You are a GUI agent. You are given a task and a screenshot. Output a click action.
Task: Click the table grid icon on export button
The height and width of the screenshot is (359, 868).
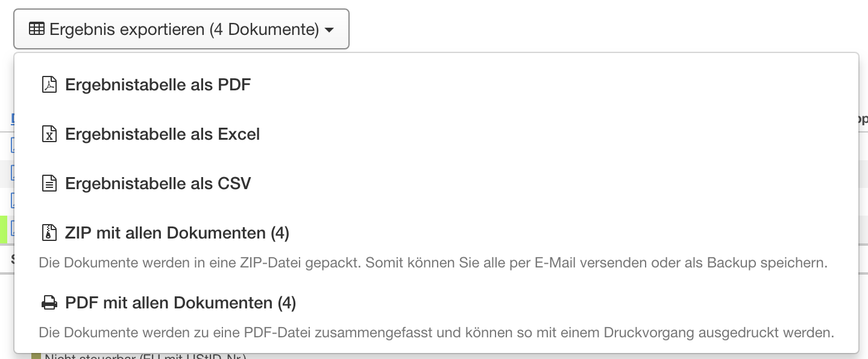point(37,29)
